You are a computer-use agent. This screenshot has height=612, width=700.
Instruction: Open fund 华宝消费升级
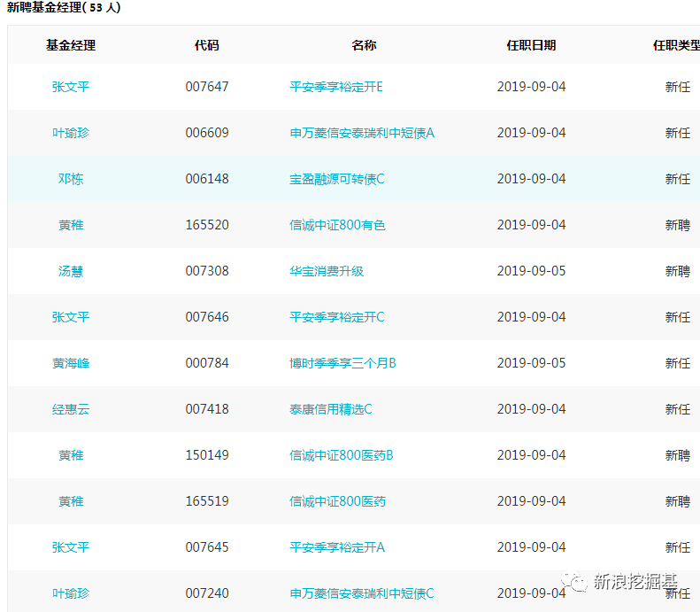click(327, 271)
